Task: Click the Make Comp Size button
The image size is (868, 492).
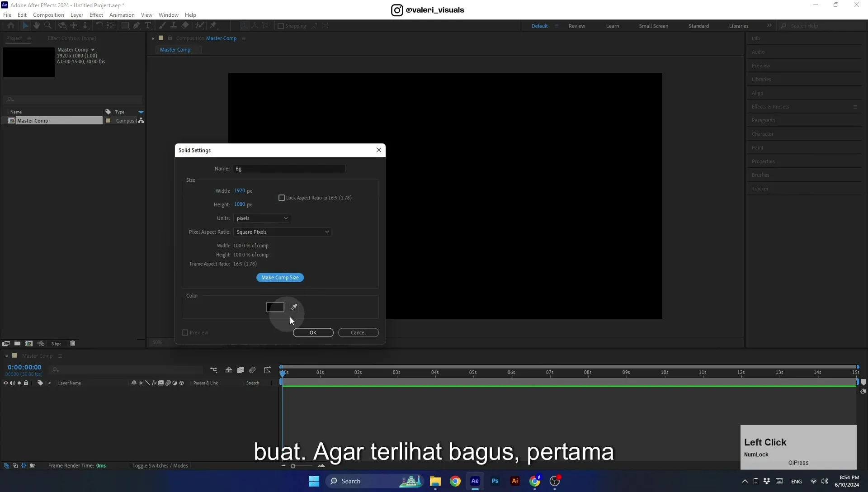Action: [280, 277]
